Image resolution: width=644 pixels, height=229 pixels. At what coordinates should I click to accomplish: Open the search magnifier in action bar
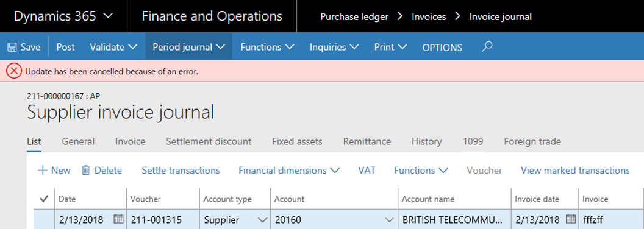click(487, 47)
